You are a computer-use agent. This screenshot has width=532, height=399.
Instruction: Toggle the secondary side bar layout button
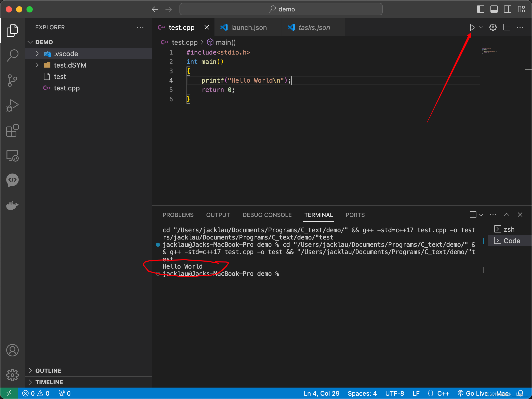[507, 9]
